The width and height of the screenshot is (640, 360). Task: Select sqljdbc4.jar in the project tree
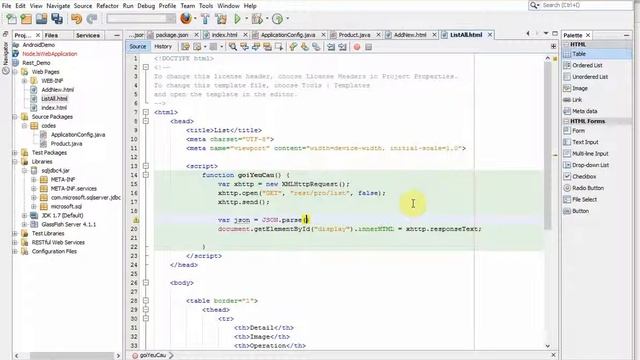55,171
